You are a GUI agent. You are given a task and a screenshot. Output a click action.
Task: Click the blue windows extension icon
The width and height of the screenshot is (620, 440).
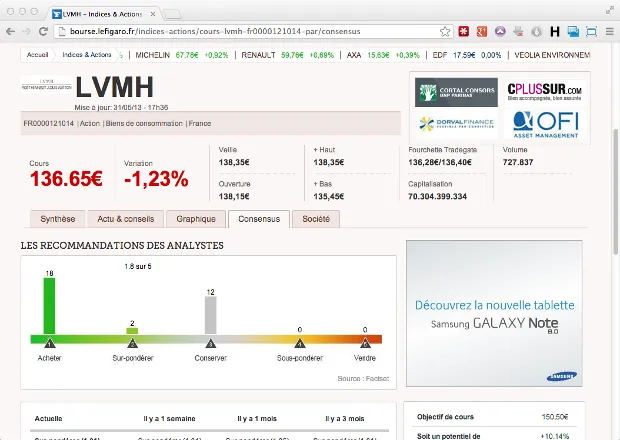pos(573,31)
